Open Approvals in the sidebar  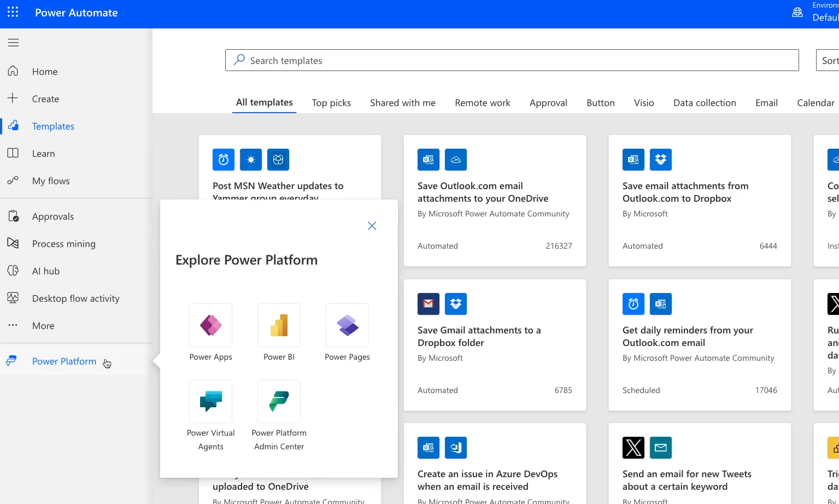[76, 216]
